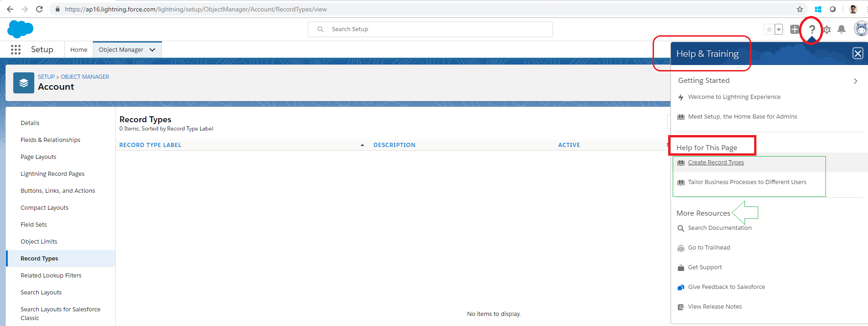
Task: Open Tailor Business Processes to Different Users
Action: point(747,182)
